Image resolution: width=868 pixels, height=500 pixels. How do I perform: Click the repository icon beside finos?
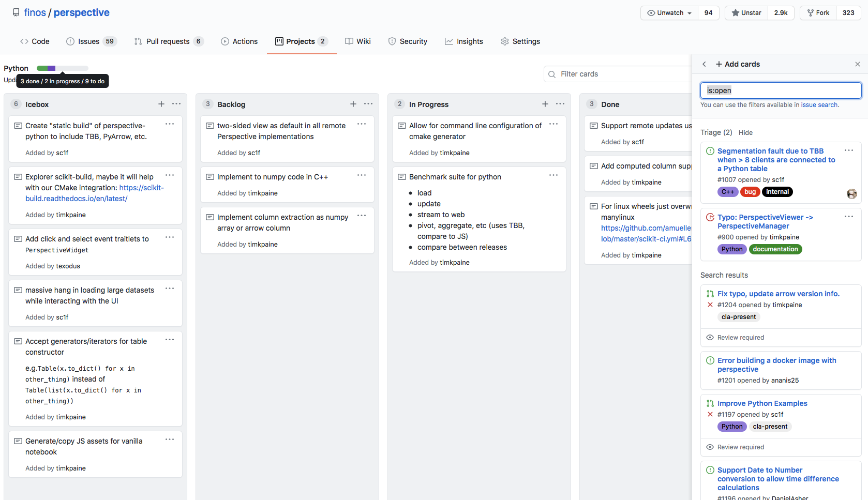click(16, 12)
